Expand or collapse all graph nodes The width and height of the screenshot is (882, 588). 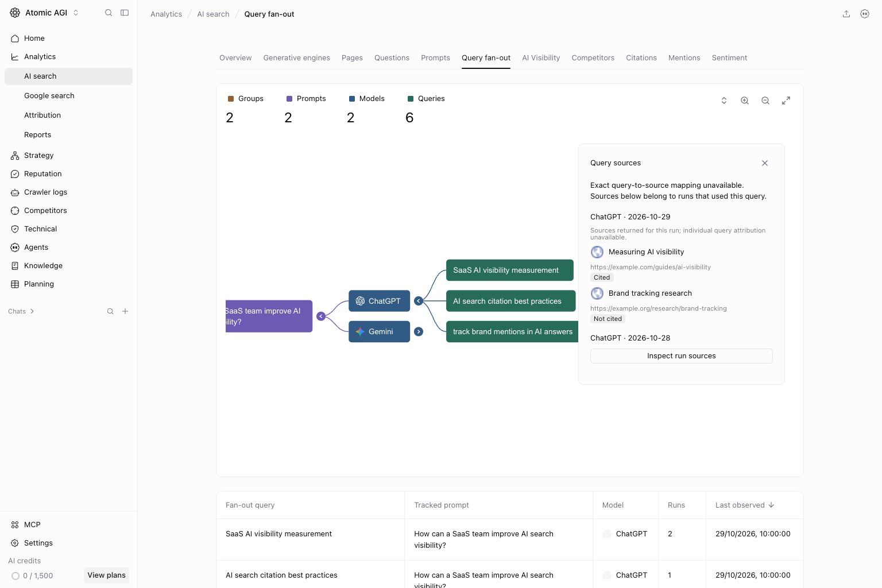tap(724, 100)
